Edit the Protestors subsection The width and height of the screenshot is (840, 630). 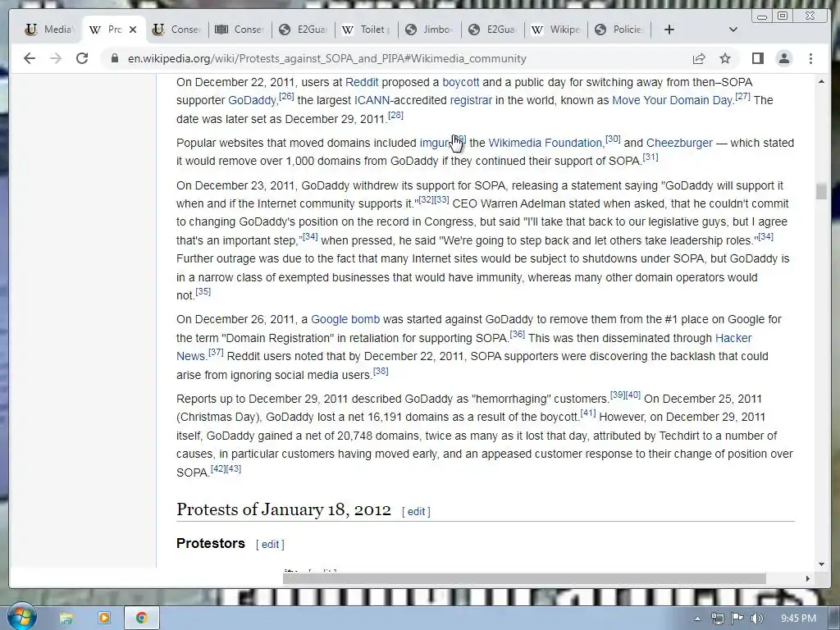(x=270, y=545)
